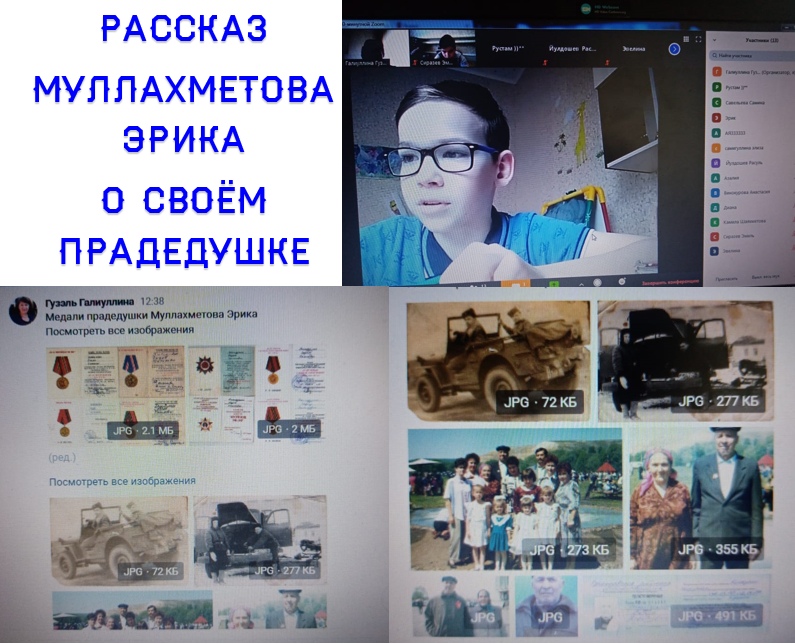Open jeep photo JPG · 72 КБ in enlarged gallery
The height and width of the screenshot is (644, 795).
[498, 362]
